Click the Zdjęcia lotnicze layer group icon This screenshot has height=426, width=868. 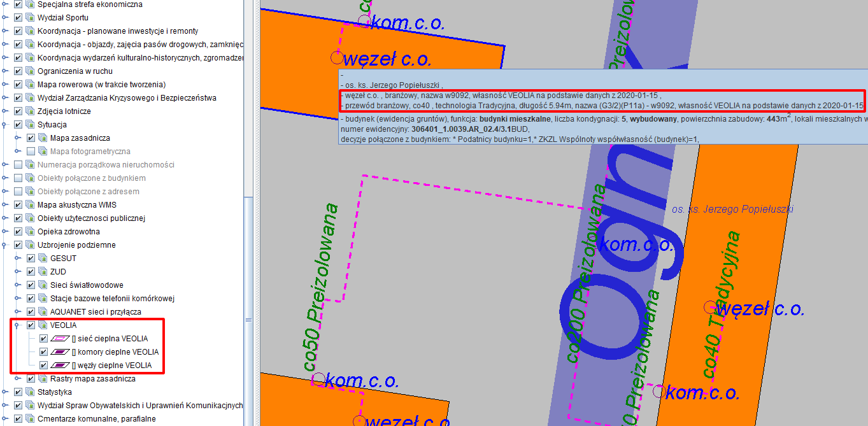tap(30, 111)
